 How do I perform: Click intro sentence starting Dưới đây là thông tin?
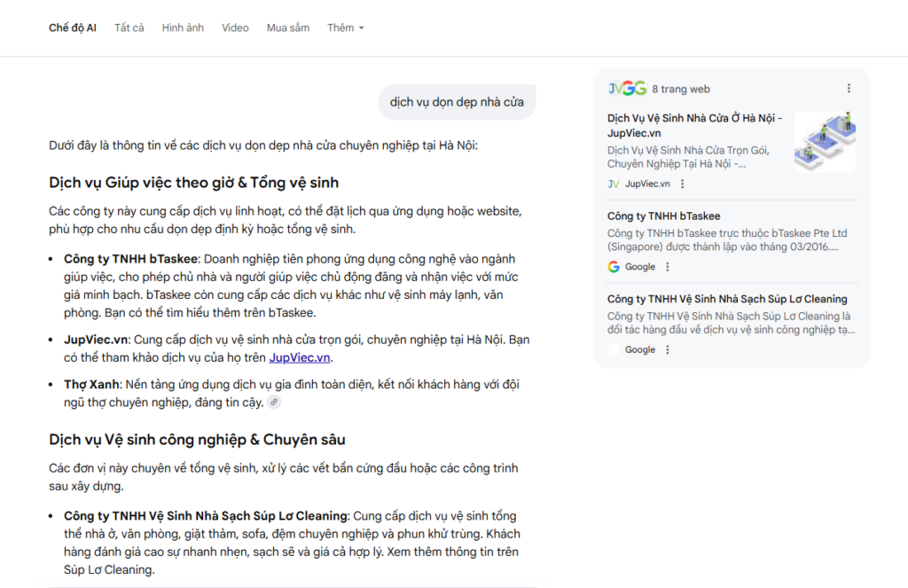[x=263, y=145]
